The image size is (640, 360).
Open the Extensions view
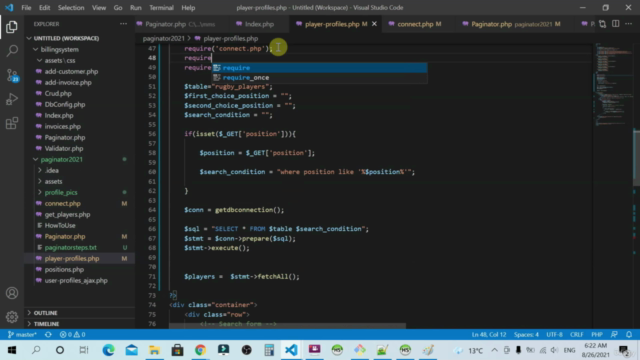click(12, 123)
